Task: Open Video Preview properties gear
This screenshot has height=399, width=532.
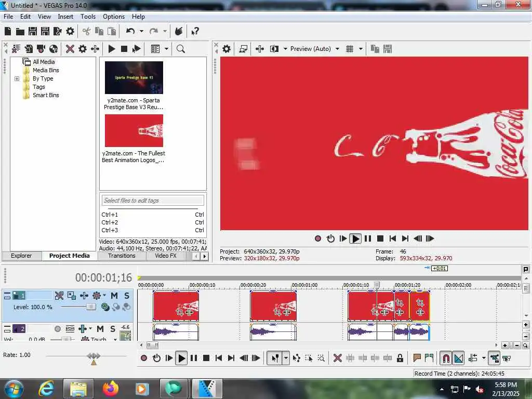Action: (227, 49)
